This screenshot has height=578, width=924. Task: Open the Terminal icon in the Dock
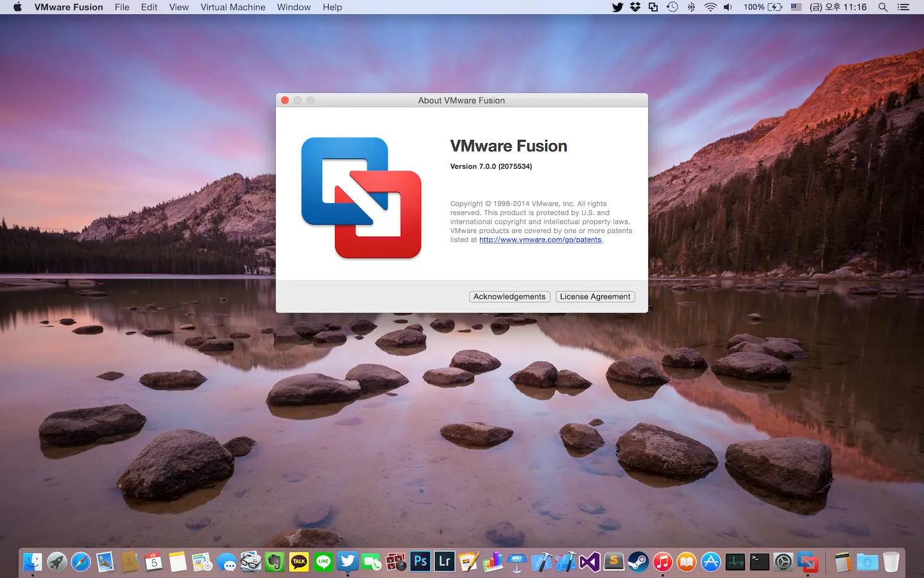(x=759, y=561)
